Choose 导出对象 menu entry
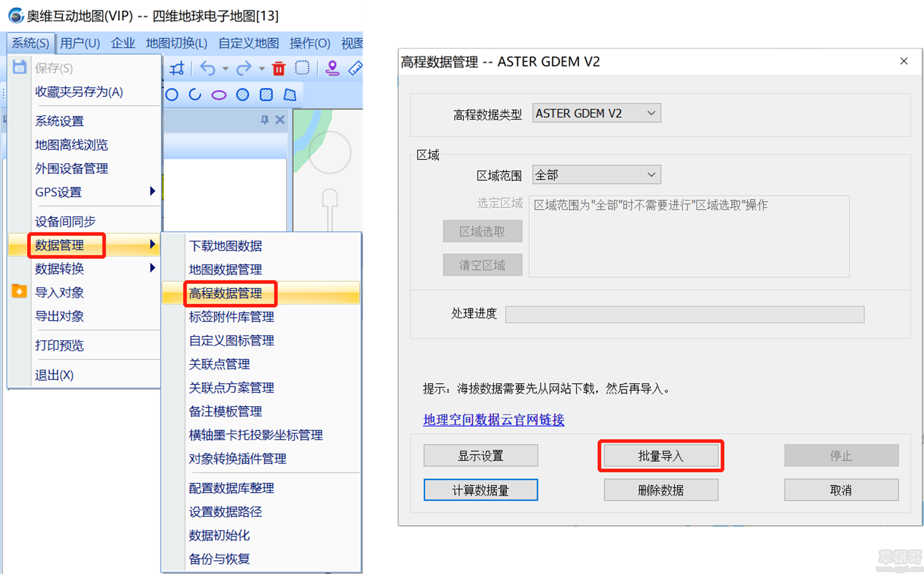This screenshot has width=924, height=574. click(x=84, y=316)
